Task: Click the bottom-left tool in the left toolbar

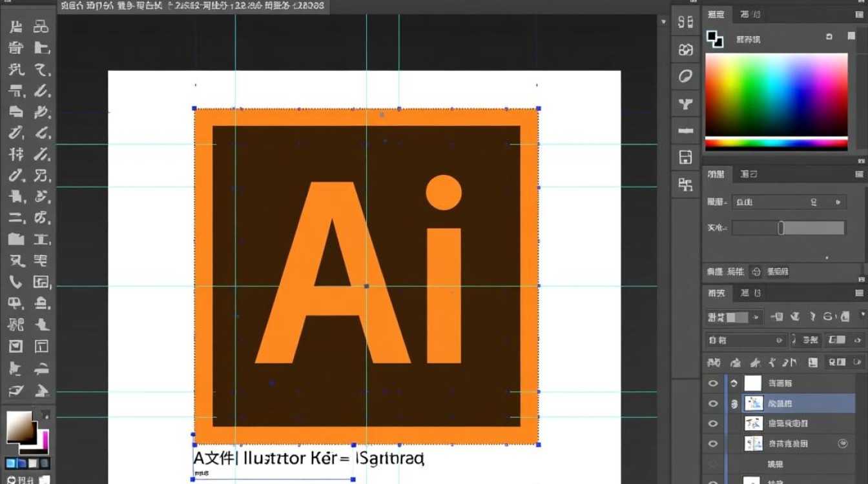Action: click(x=16, y=390)
